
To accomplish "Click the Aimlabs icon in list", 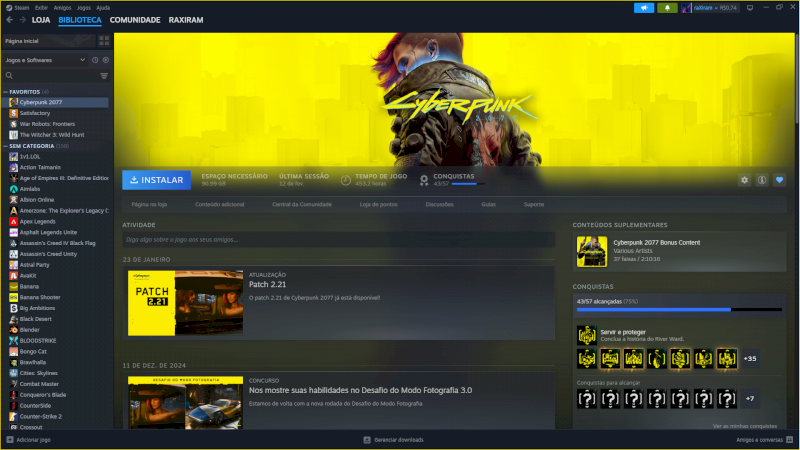I will [14, 189].
